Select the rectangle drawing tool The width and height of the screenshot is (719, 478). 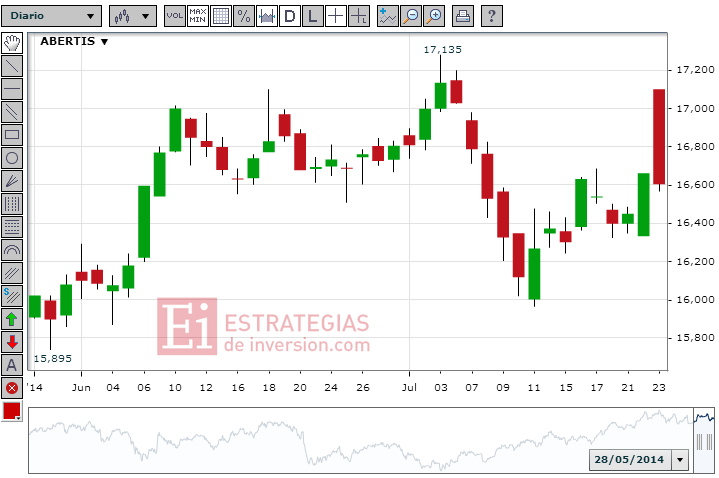click(12, 135)
